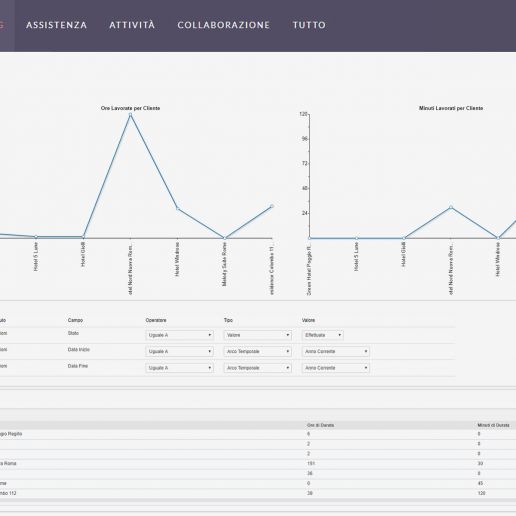
Task: Open the Effettuata value dropdown for Stato
Action: [323, 335]
